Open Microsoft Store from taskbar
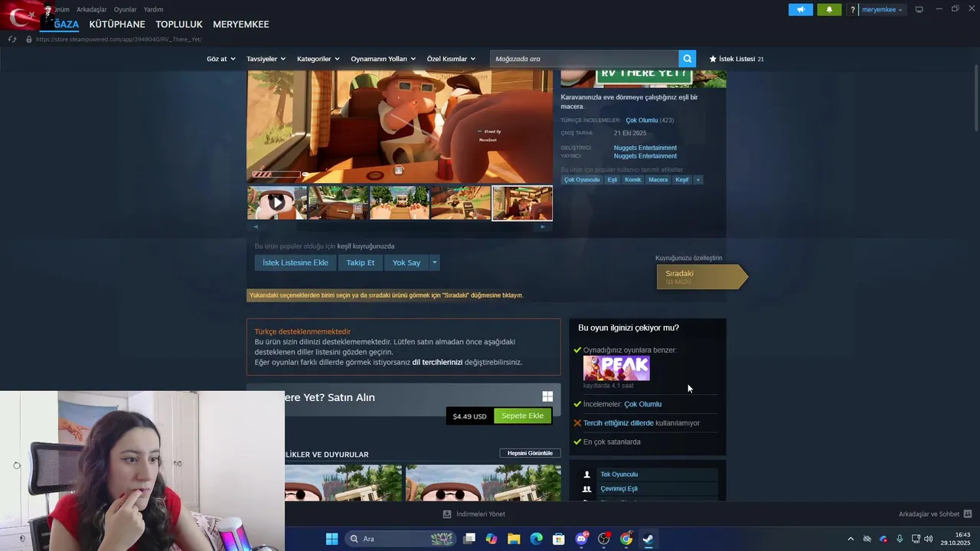980x551 pixels. [559, 539]
